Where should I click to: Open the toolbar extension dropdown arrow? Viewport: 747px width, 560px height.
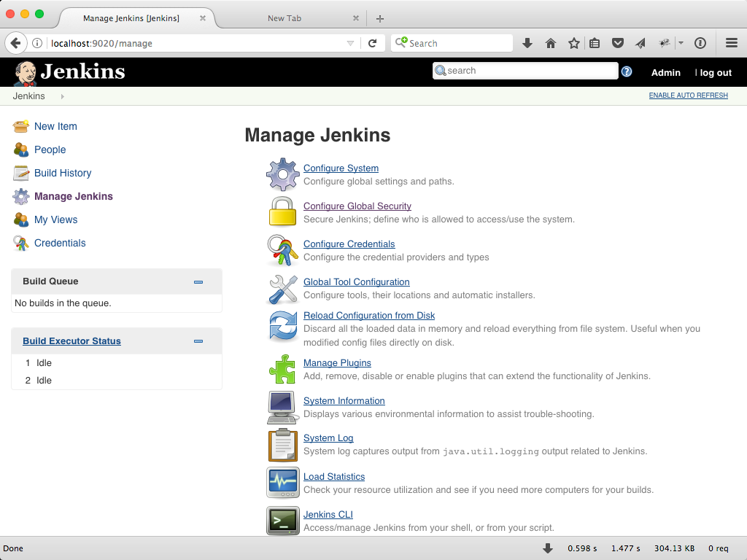[x=681, y=43]
